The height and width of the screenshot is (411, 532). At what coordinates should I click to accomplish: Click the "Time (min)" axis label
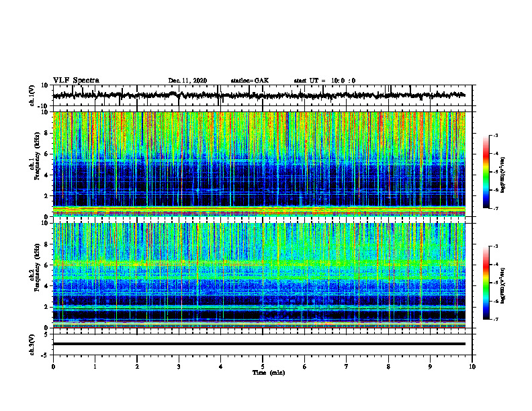click(x=269, y=373)
